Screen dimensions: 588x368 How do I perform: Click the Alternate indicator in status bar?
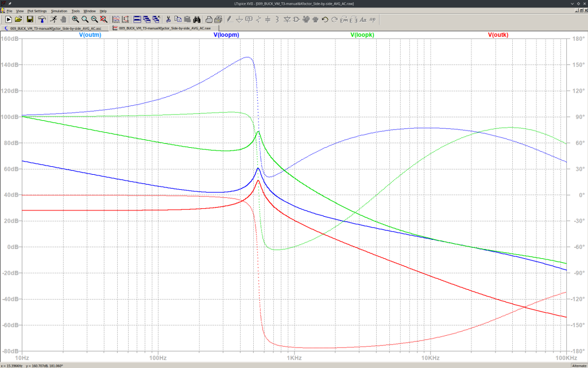click(x=579, y=365)
